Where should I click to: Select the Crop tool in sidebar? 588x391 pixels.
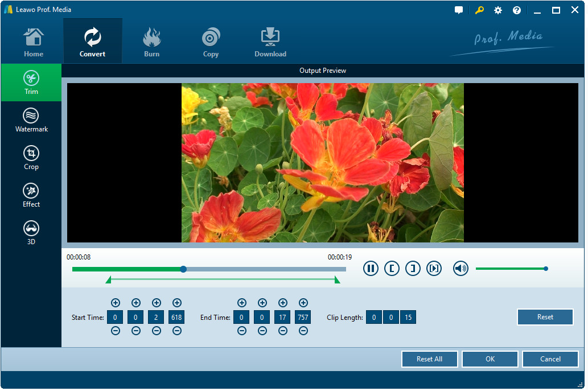click(x=31, y=158)
